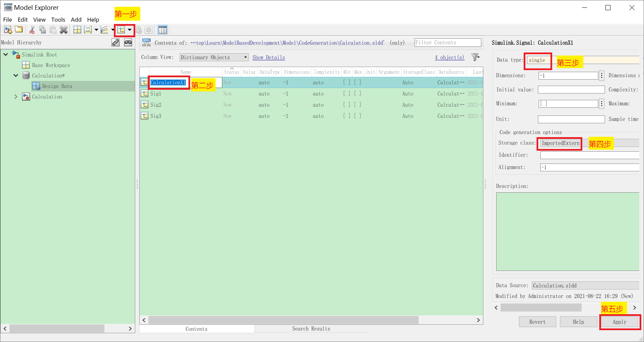Click the contents hierarchy icon beside 'Contents of'
644x342 pixels.
click(x=146, y=43)
